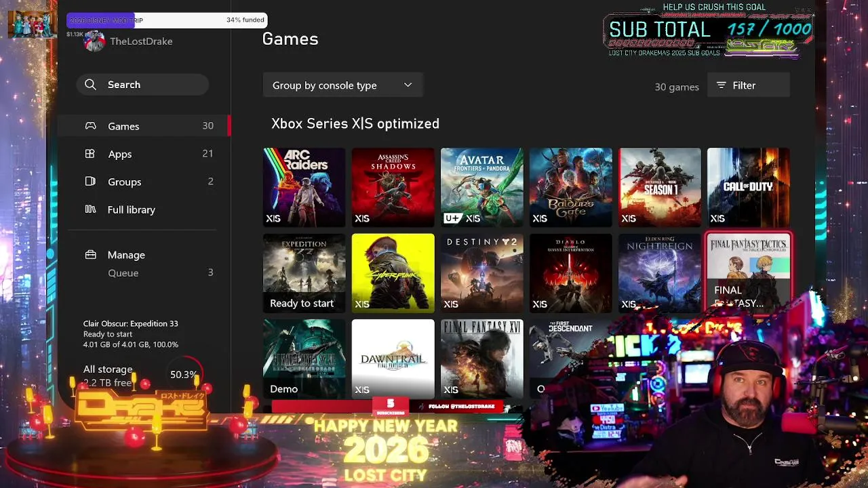Select Baldur's Gate tile
Image resolution: width=868 pixels, height=488 pixels.
[x=570, y=187]
